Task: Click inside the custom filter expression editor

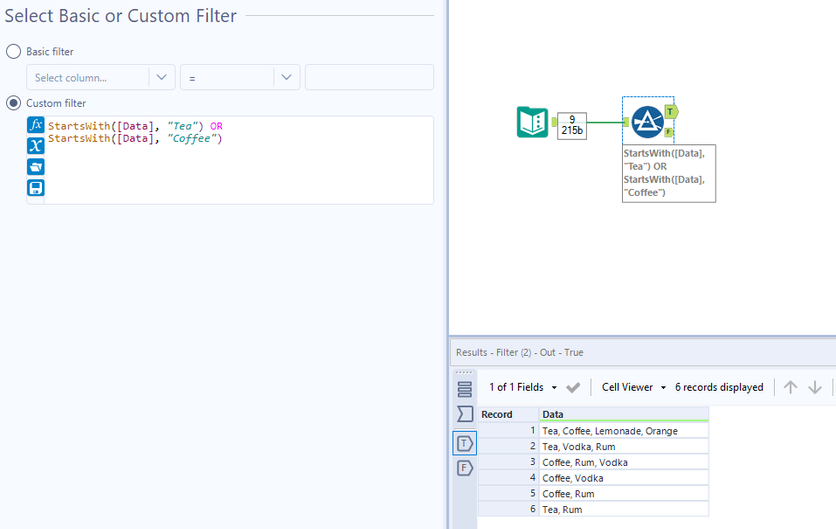Action: [x=239, y=160]
